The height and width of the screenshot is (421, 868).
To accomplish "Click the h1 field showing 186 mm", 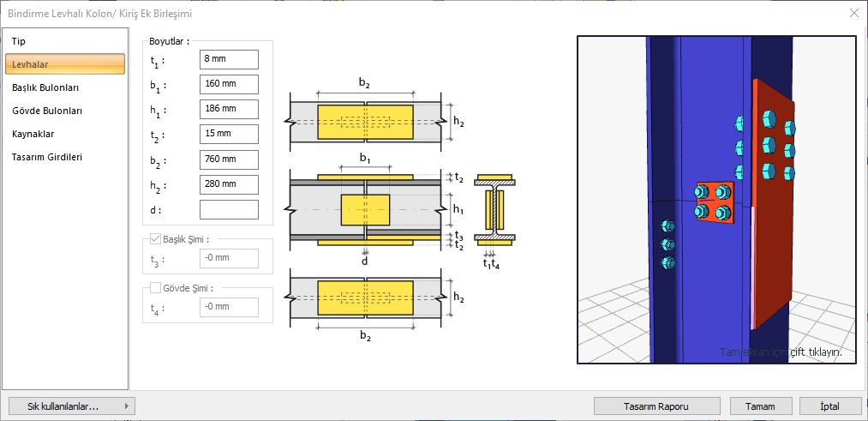I will coord(229,109).
